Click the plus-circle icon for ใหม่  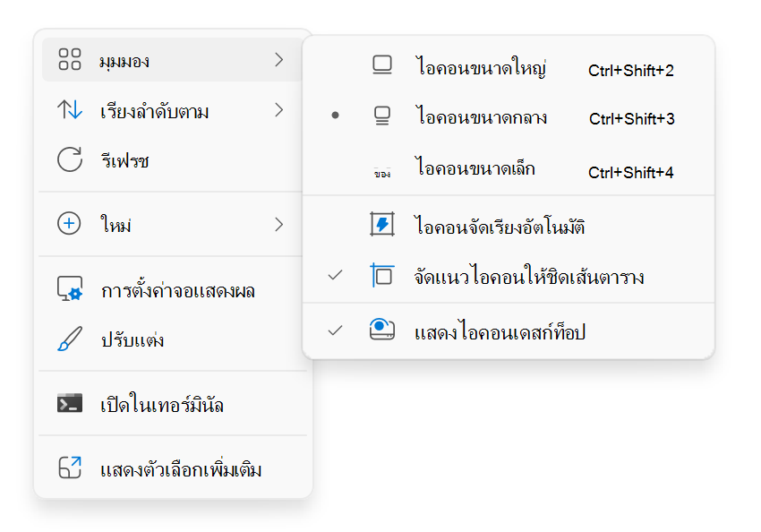(69, 223)
